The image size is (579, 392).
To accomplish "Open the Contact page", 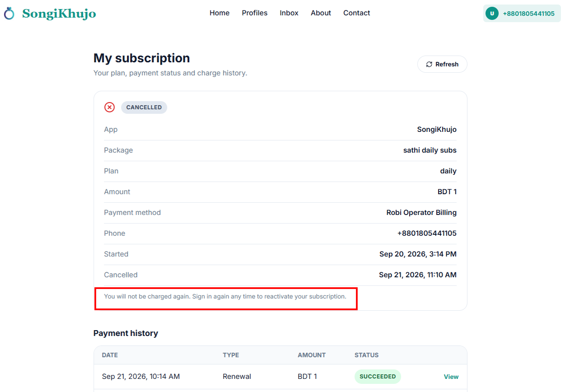I will (357, 13).
